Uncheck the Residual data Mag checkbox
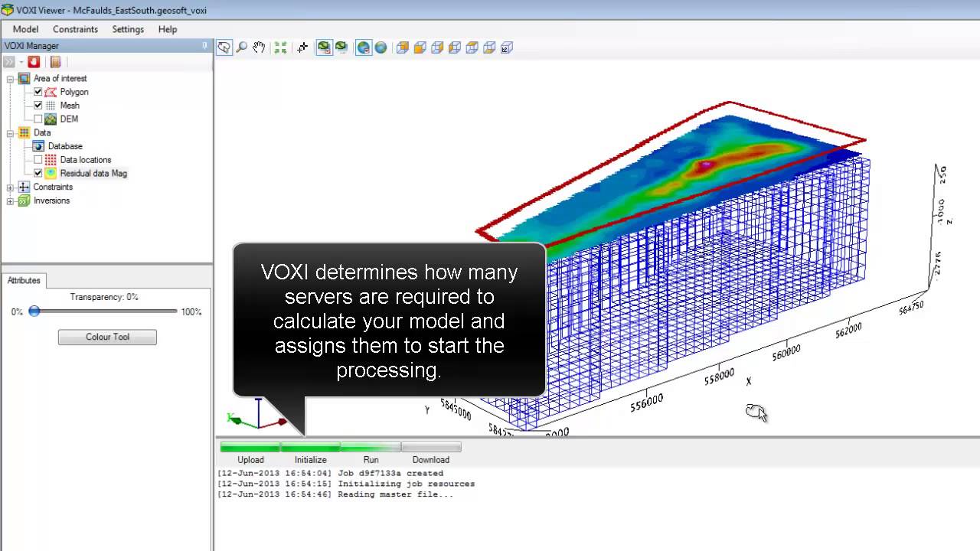The width and height of the screenshot is (980, 551). coord(38,174)
